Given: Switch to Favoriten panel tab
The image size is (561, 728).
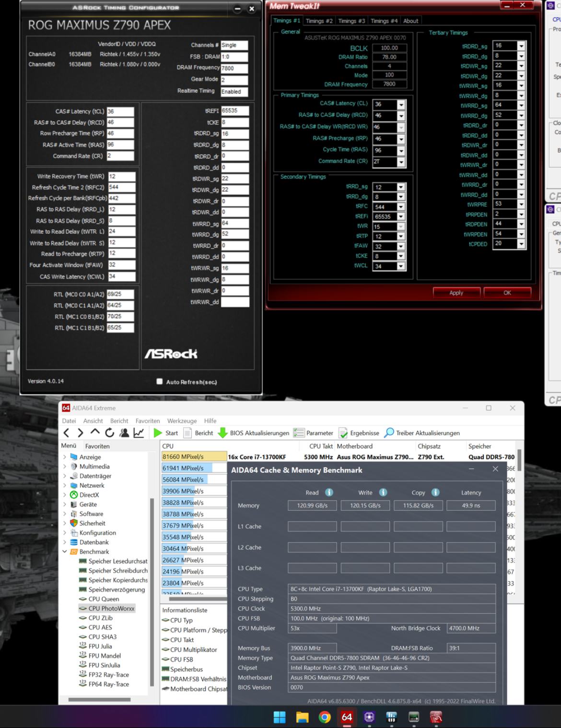Looking at the screenshot, I should point(97,446).
